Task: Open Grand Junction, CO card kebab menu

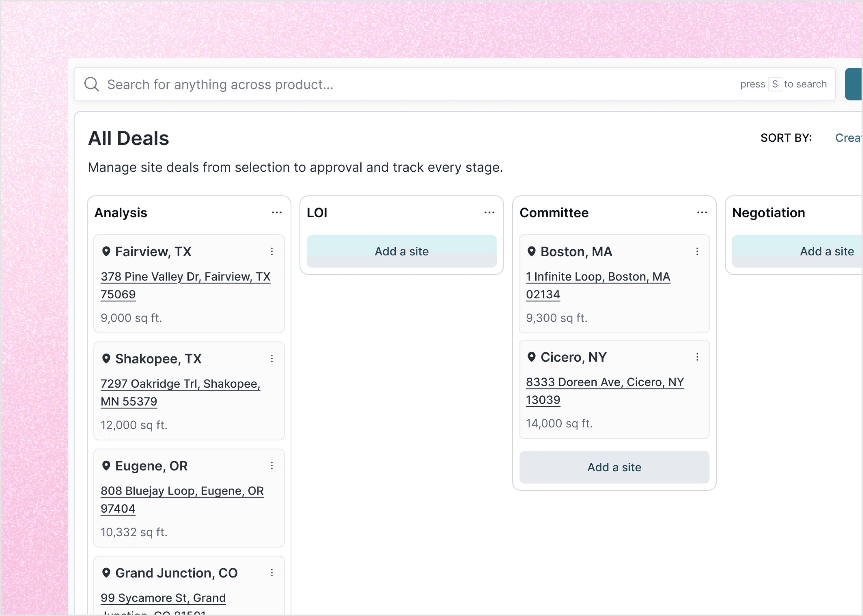Action: pos(272,573)
